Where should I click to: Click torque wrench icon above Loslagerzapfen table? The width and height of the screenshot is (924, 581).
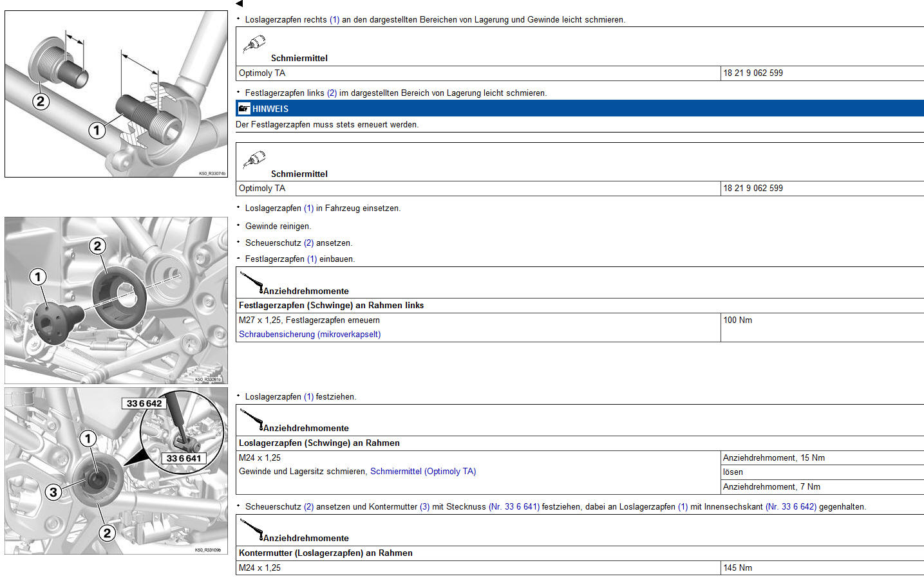251,420
